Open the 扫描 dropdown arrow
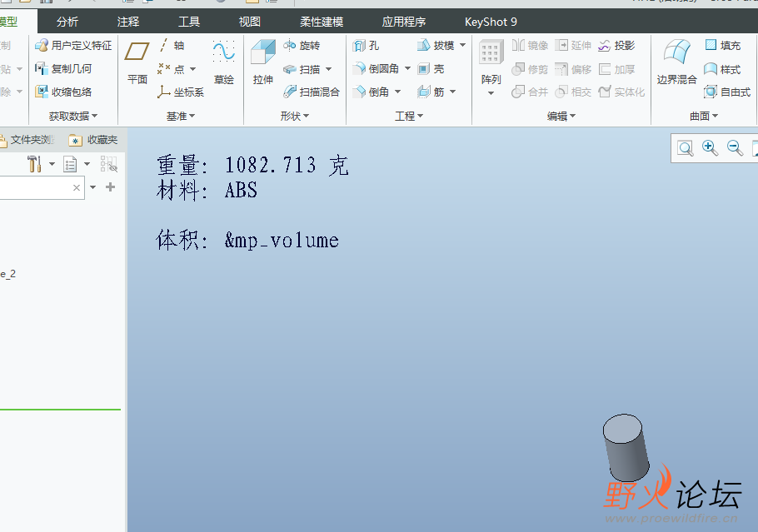The width and height of the screenshot is (758, 532). [x=329, y=69]
